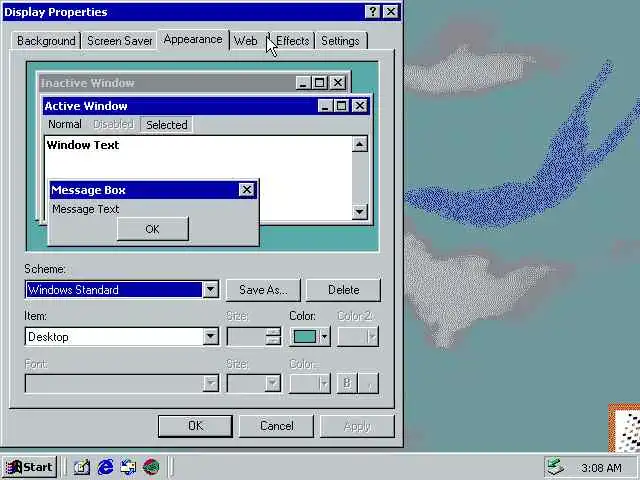Click the Delete scheme button
This screenshot has height=480, width=640.
click(344, 290)
